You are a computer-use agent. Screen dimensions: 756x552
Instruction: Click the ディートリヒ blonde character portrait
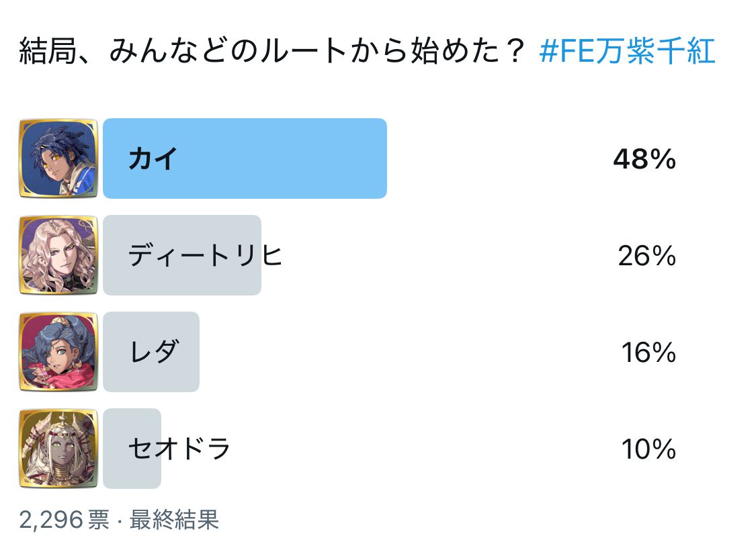tap(58, 255)
